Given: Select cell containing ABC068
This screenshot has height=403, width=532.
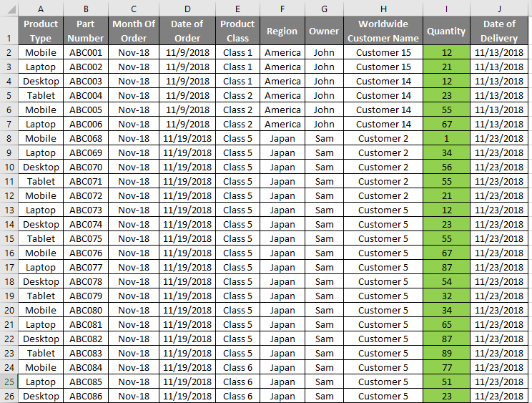Looking at the screenshot, I should click(86, 139).
